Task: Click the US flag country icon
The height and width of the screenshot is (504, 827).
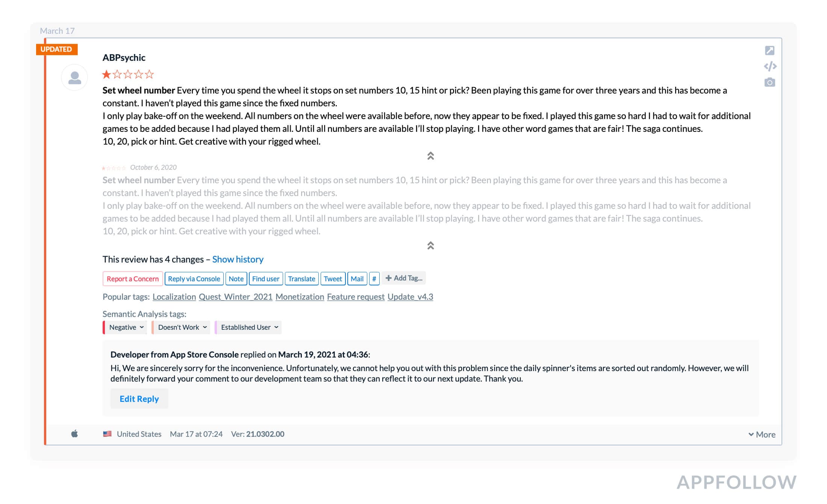Action: coord(108,434)
